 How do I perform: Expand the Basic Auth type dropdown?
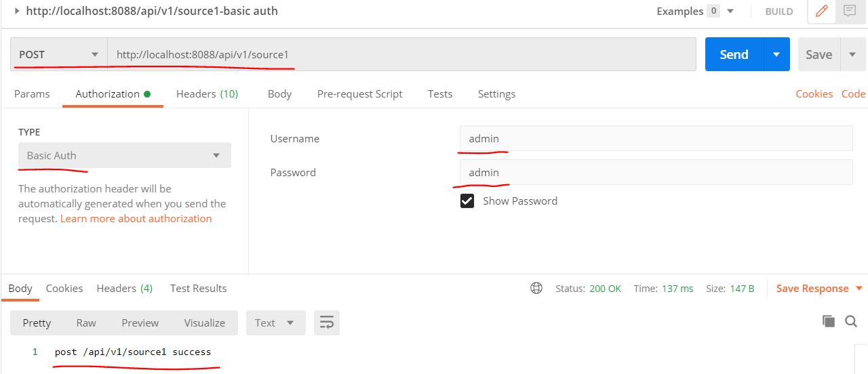pos(125,155)
